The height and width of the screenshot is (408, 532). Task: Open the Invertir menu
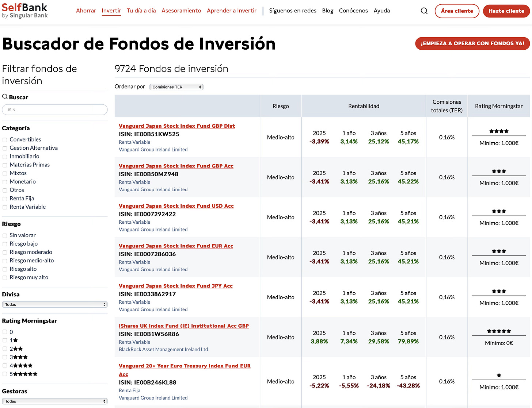coord(111,11)
